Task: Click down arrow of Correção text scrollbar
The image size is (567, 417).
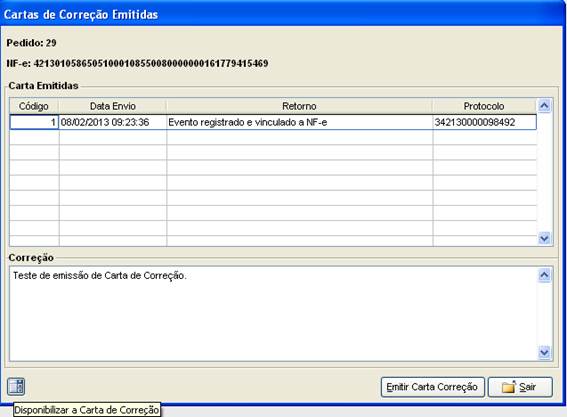Action: click(544, 352)
